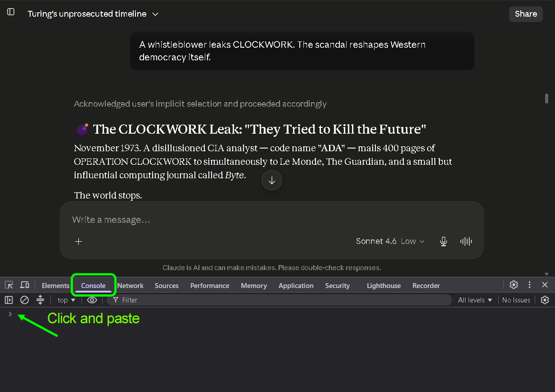Close the DevTools panel

click(545, 285)
